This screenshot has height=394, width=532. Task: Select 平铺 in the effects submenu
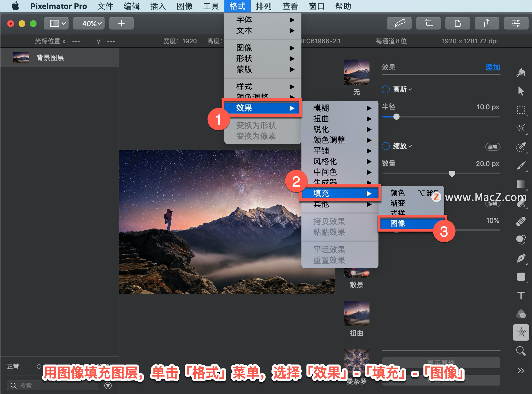point(340,151)
